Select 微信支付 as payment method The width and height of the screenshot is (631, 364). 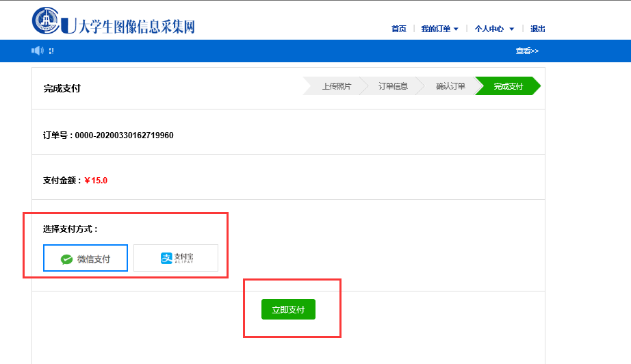click(86, 258)
